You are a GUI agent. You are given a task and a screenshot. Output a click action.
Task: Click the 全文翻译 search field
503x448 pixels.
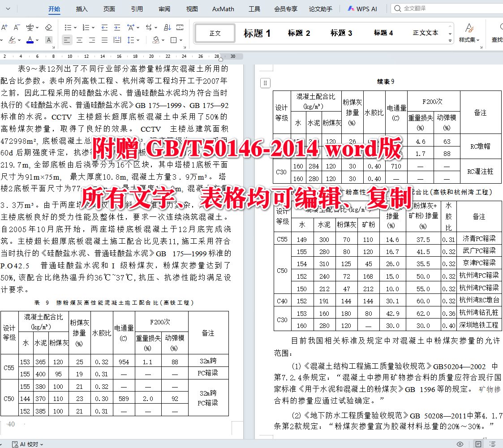pos(447,9)
